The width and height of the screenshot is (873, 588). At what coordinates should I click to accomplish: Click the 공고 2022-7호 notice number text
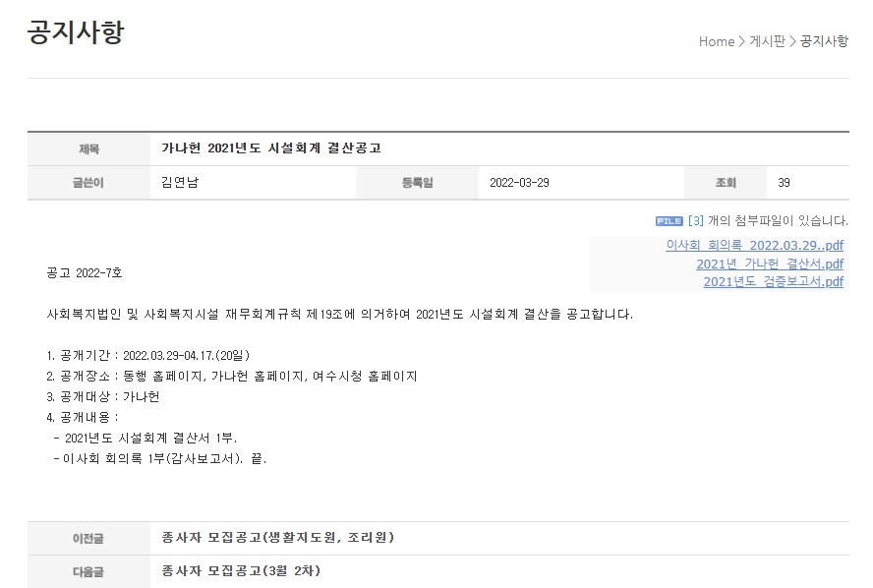pyautogui.click(x=85, y=272)
